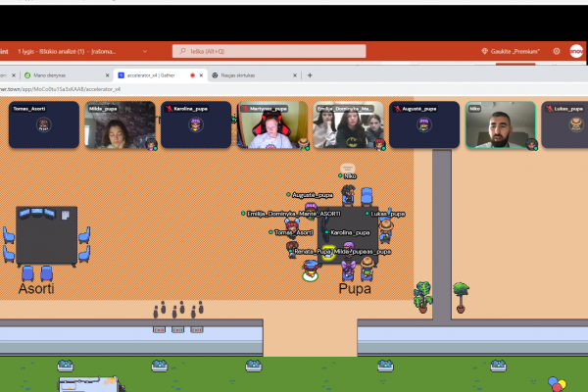Select the Emilija_Dominyka_Ma... video tile
Screen dimensions: 588x392
point(348,124)
